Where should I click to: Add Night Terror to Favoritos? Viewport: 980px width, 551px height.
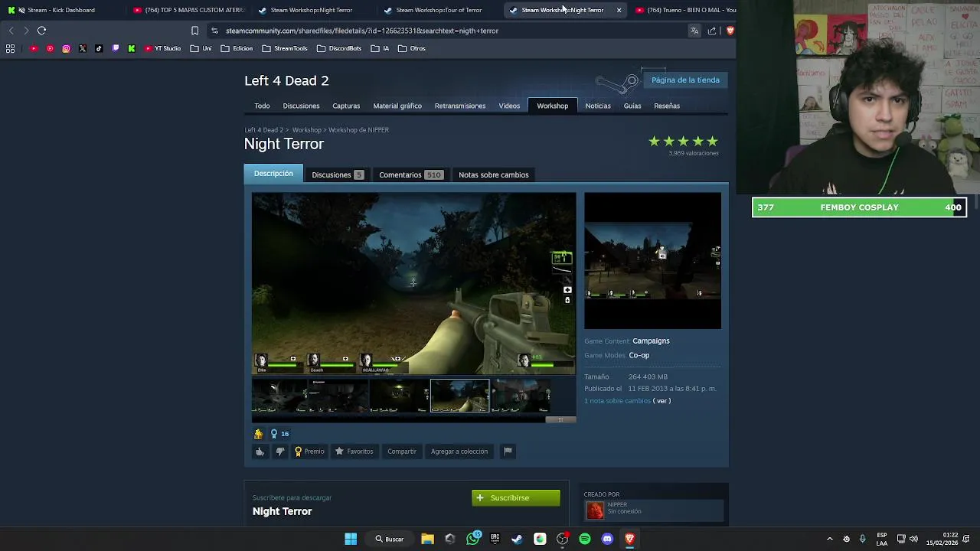click(354, 452)
